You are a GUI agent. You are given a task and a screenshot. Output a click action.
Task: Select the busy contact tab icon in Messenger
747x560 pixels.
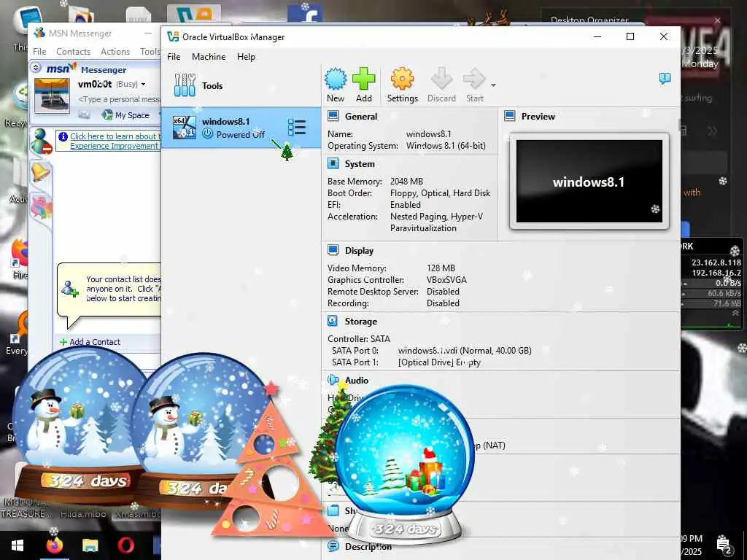click(41, 141)
